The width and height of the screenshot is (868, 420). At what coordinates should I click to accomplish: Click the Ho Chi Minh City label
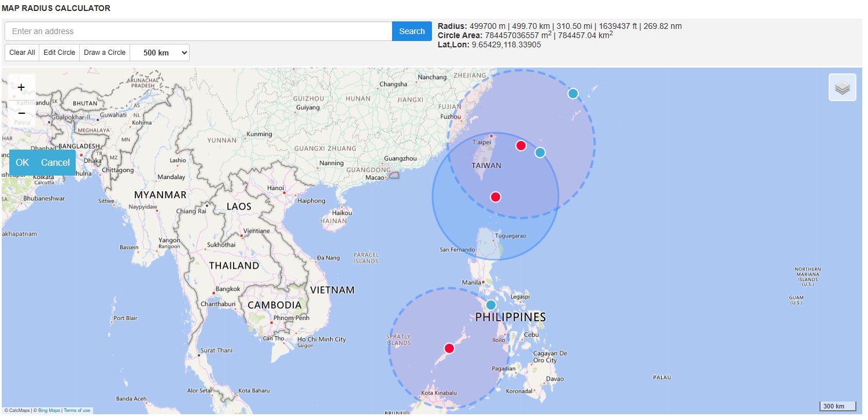pyautogui.click(x=322, y=339)
